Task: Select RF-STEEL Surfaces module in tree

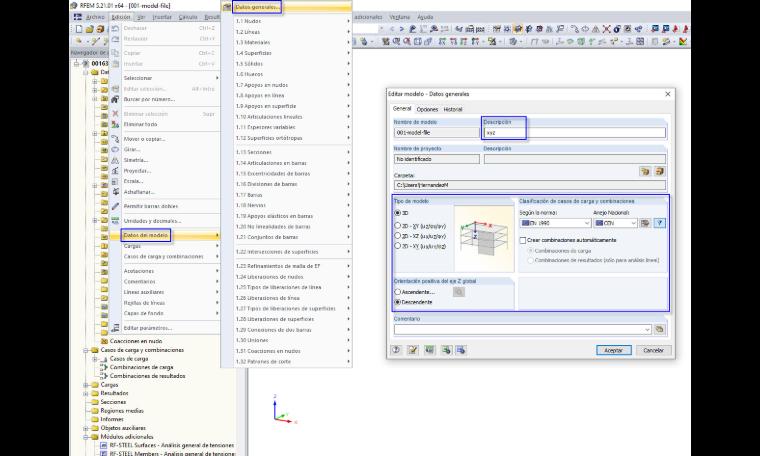Action: (172, 445)
